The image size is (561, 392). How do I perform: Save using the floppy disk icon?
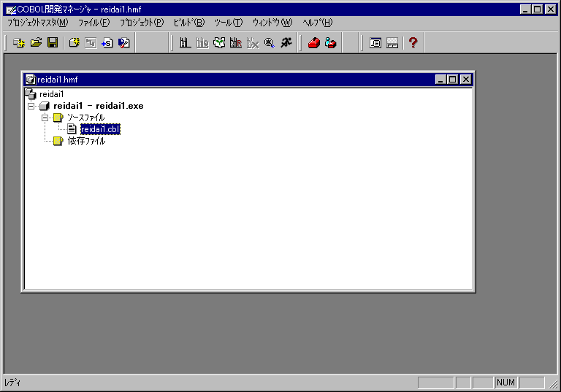pos(53,43)
